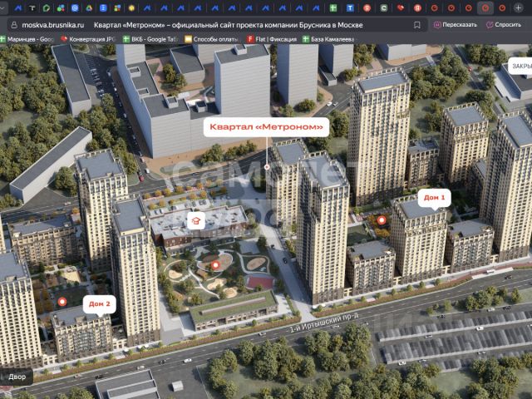Select the Дом 1 label

434,198
